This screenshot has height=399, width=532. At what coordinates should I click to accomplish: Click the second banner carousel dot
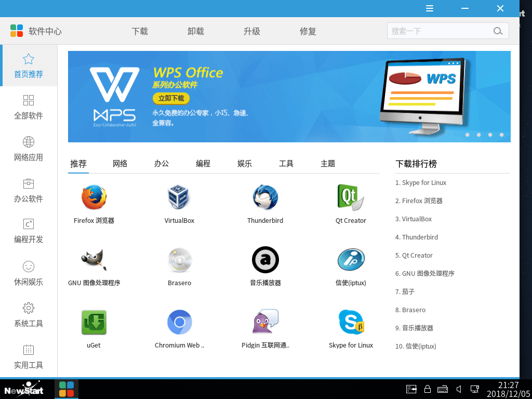(478, 135)
